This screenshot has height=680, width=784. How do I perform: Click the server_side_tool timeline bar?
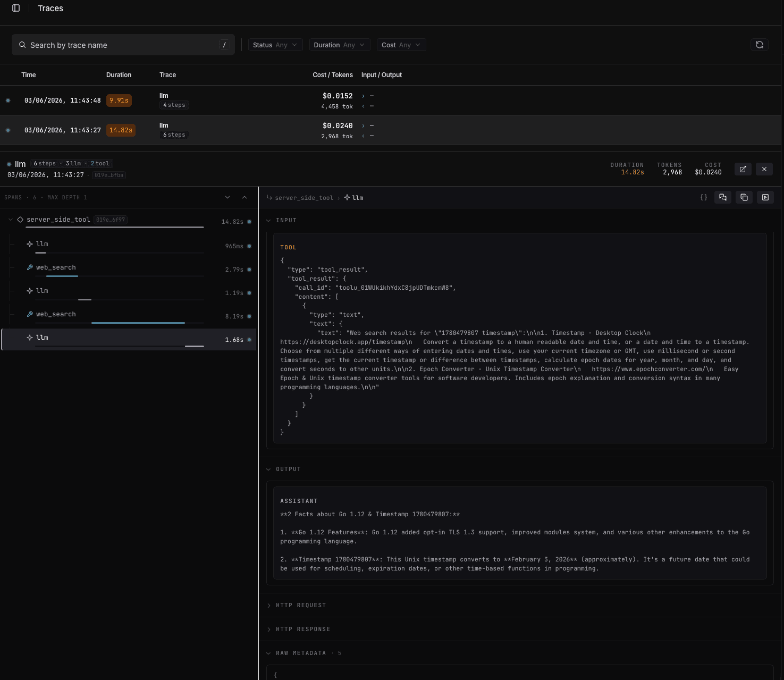click(x=115, y=227)
